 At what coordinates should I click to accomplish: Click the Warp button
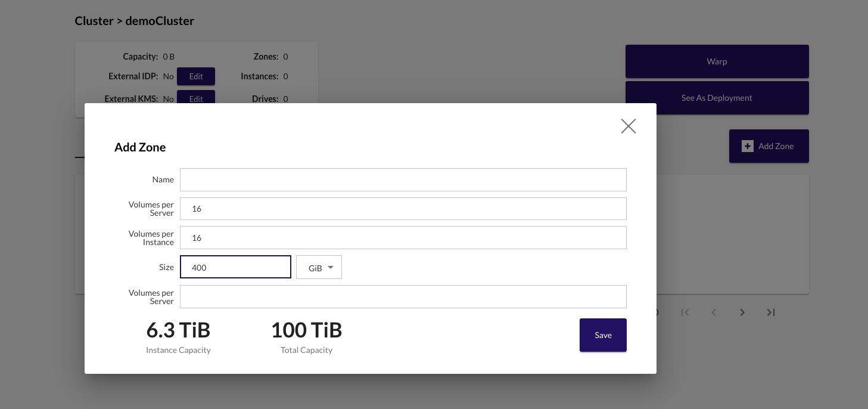pyautogui.click(x=717, y=61)
